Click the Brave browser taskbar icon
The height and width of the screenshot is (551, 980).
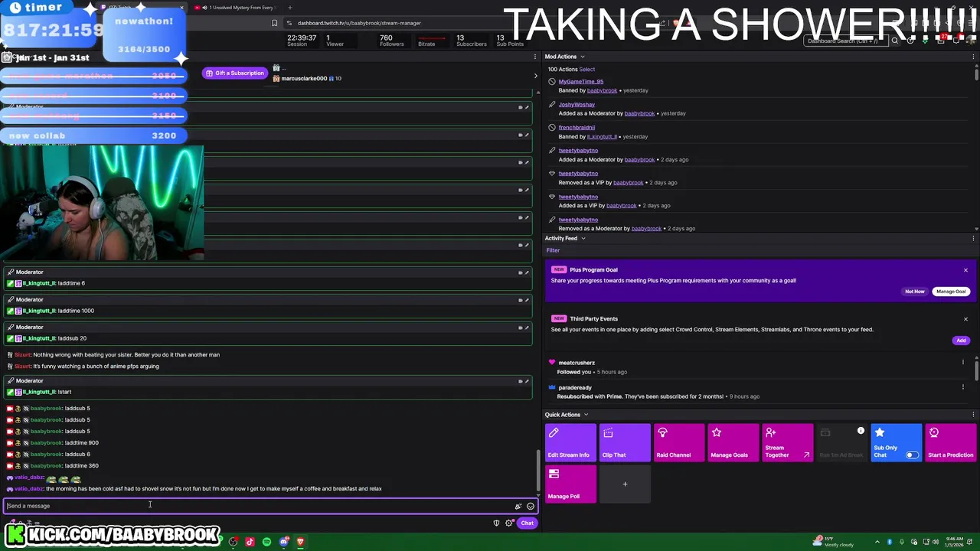tap(300, 542)
